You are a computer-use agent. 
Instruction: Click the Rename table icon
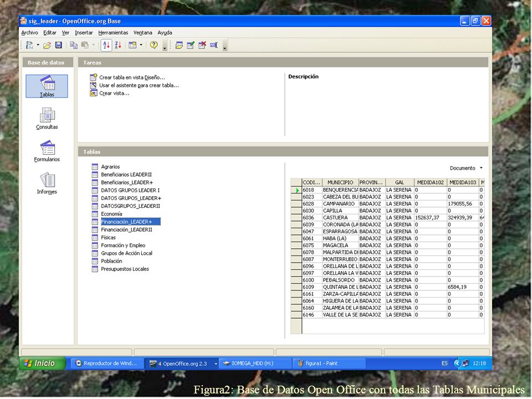click(x=214, y=45)
